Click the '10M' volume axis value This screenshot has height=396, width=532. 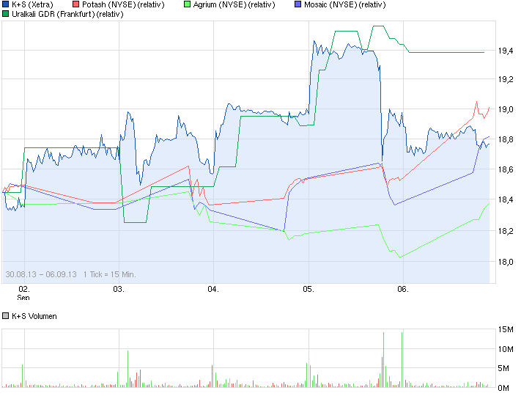[x=506, y=349]
